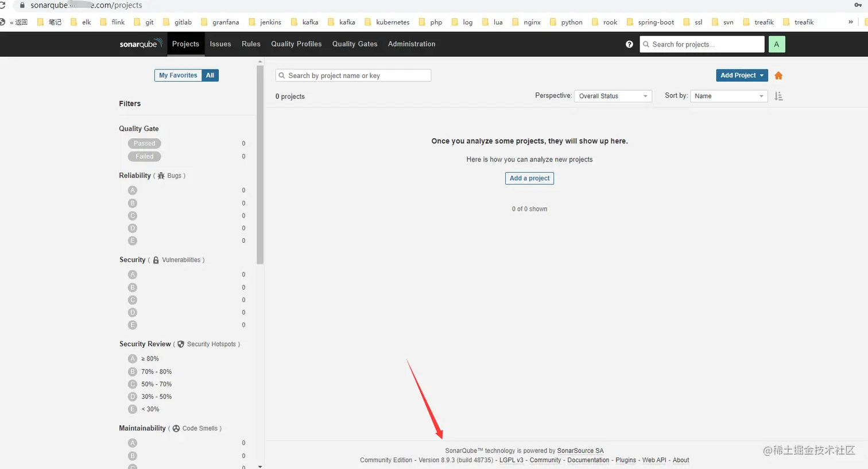
Task: Switch to All projects view
Action: tap(210, 75)
